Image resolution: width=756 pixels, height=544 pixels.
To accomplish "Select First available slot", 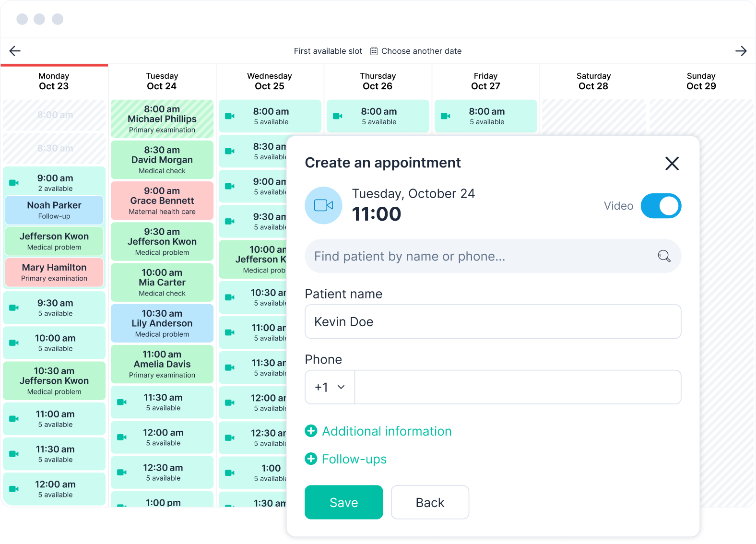I will [x=328, y=51].
